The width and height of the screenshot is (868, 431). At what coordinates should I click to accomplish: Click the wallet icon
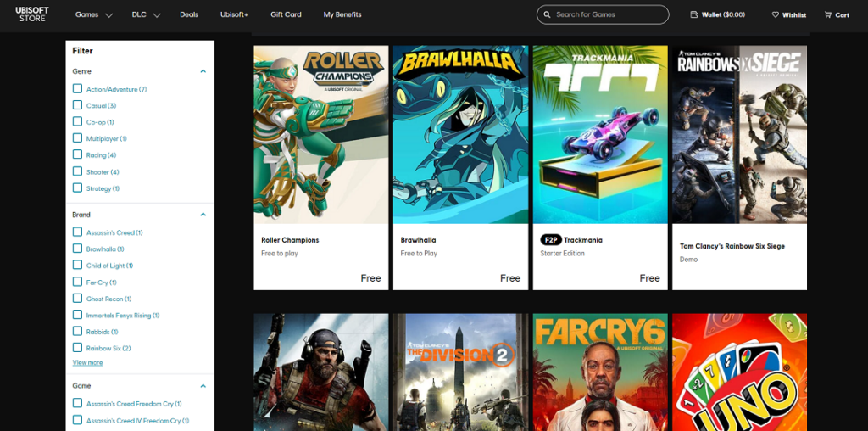(693, 15)
